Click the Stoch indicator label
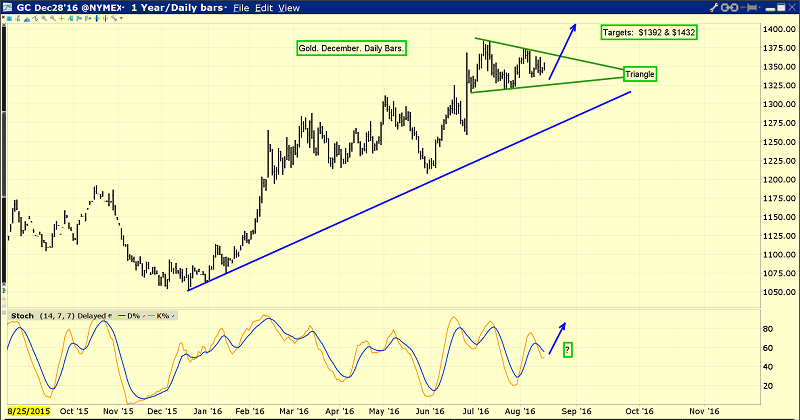The height and width of the screenshot is (420, 800). [22, 316]
